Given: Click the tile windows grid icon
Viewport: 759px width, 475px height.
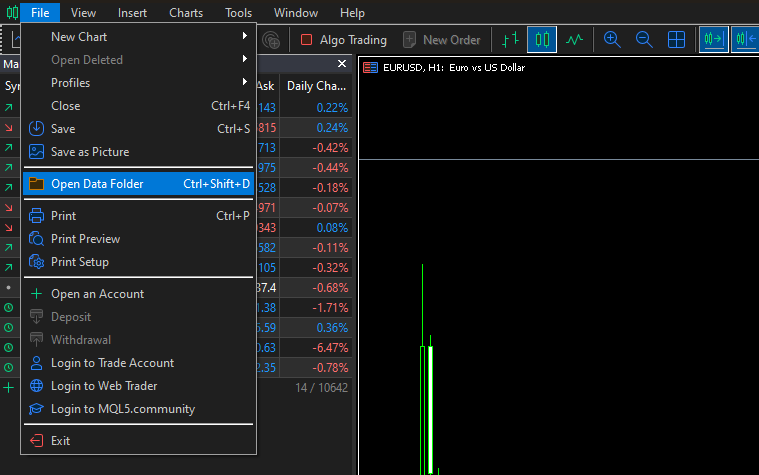Looking at the screenshot, I should coord(676,39).
